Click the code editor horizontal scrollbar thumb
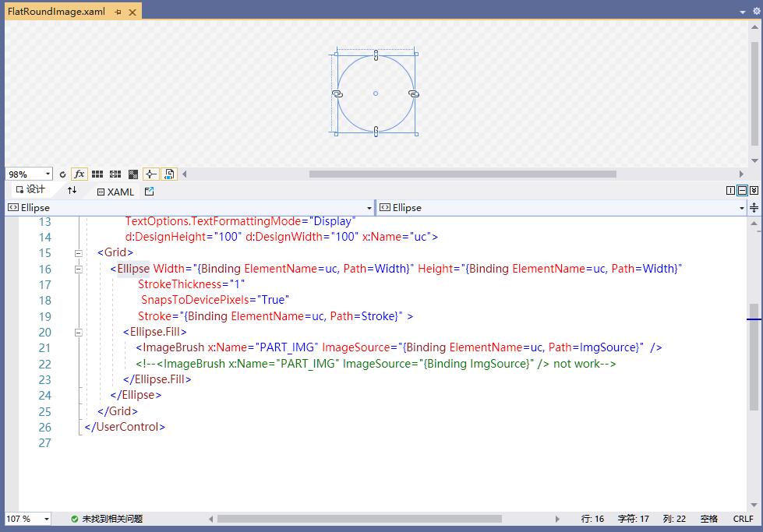The height and width of the screenshot is (532, 763). tap(359, 519)
